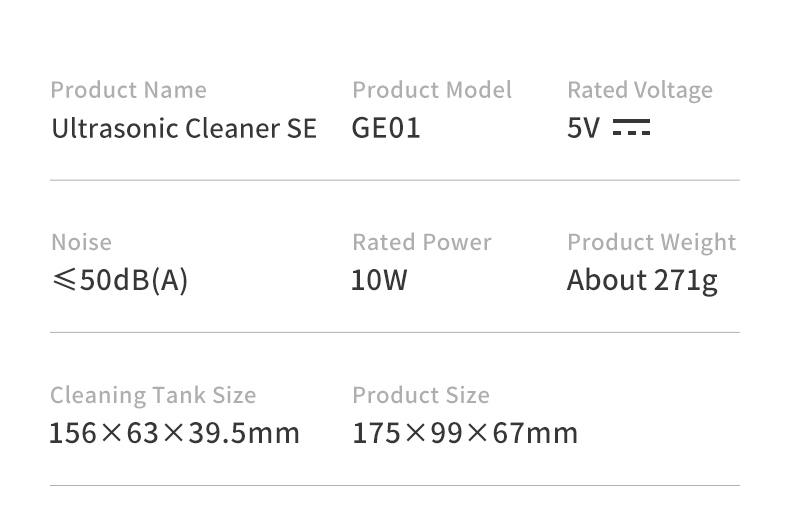This screenshot has width=790, height=526.
Task: Select the Rated Power label
Action: coord(422,242)
